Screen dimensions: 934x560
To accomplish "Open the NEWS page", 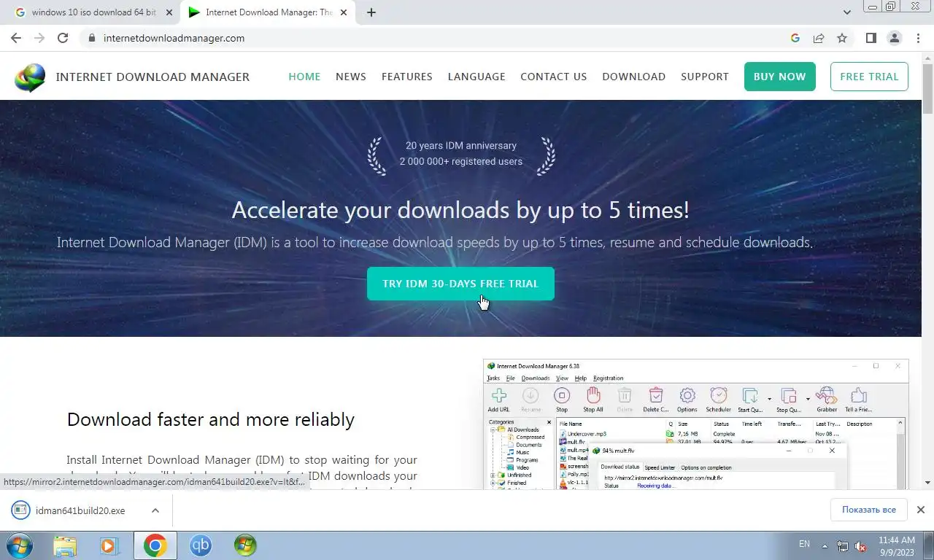I will [x=351, y=77].
